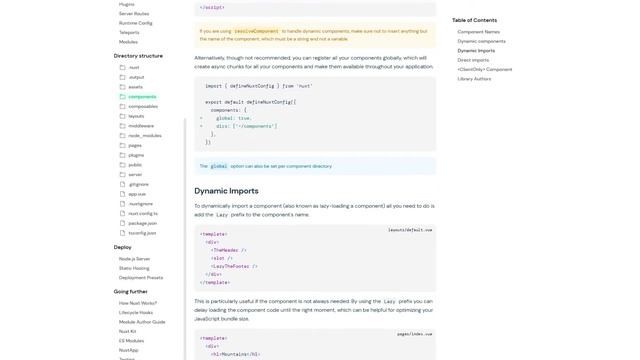Click the folder icon beside assets
Screen dimensions: 640x360
(x=122, y=87)
